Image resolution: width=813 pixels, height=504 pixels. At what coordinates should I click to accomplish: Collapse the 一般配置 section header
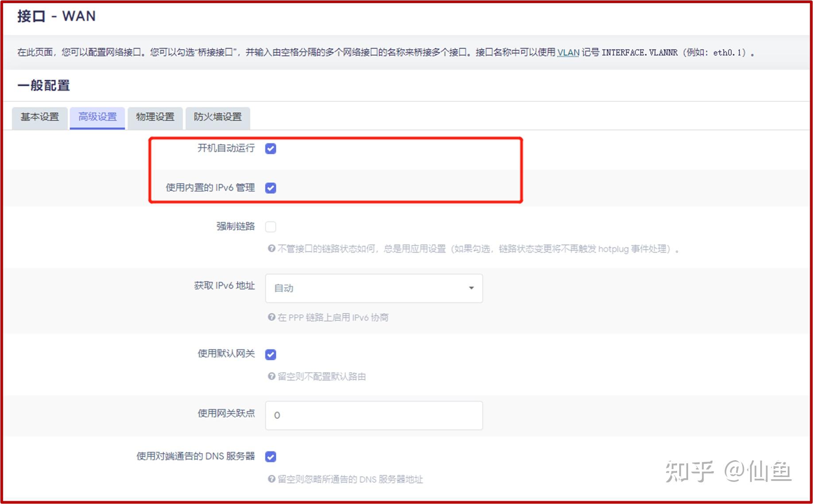coord(44,85)
